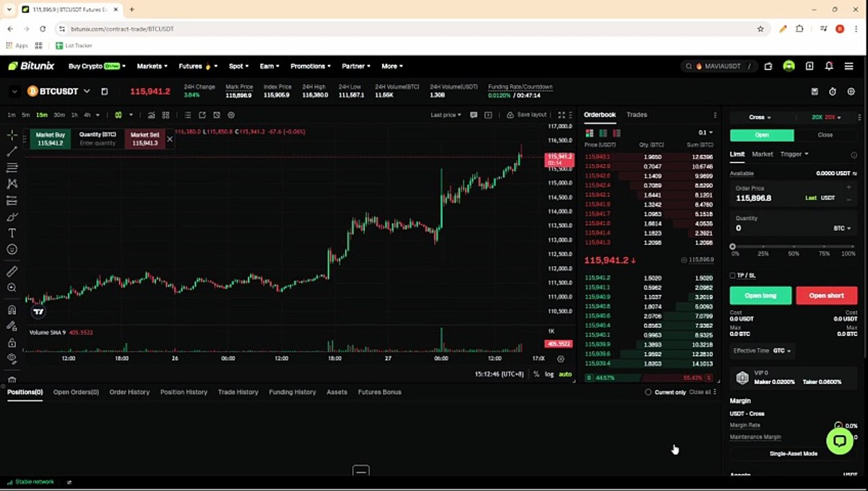Screen dimensions: 868x491
Task: Open the Last price dropdown
Action: (x=446, y=115)
